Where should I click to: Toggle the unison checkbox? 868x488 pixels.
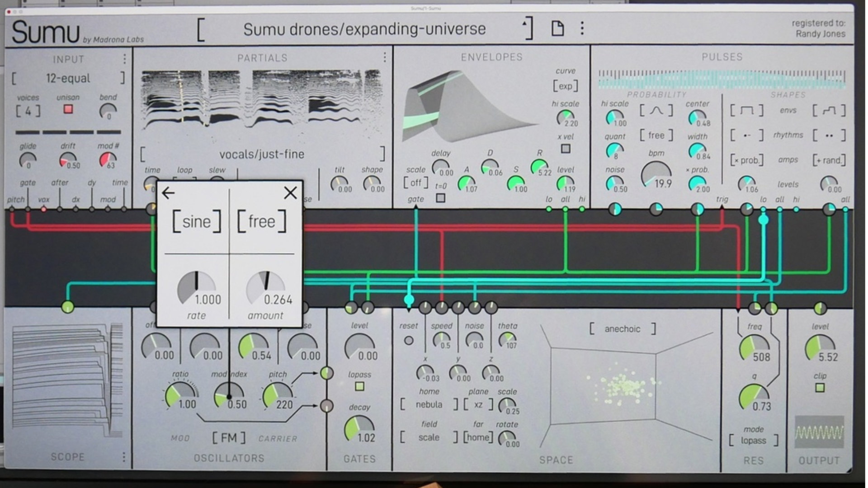(68, 109)
